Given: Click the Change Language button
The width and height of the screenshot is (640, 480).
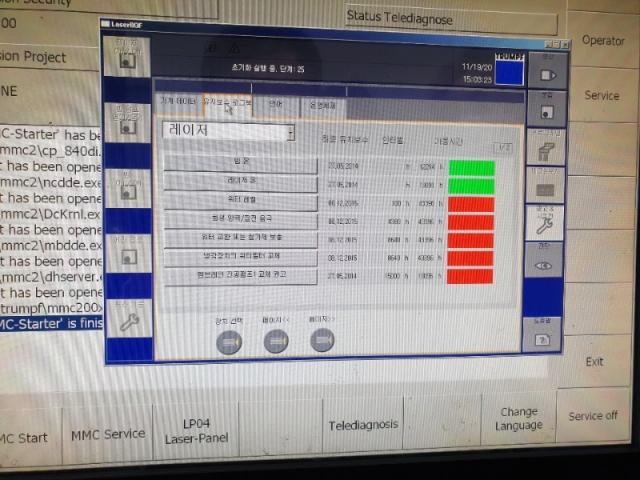Looking at the screenshot, I should (x=519, y=418).
